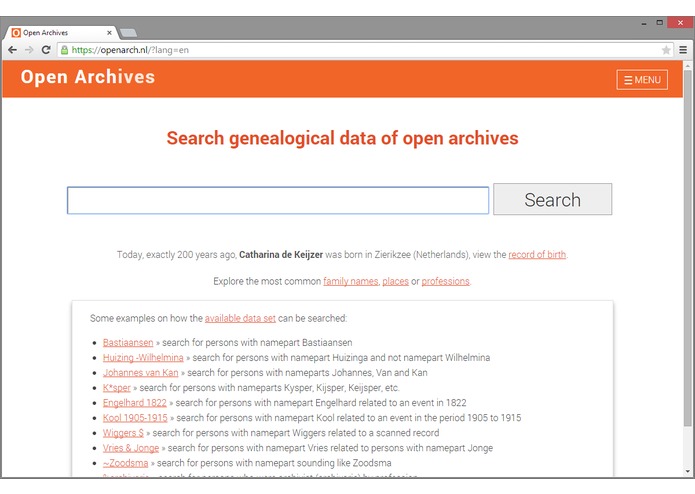Go back with the browser back arrow
Image resolution: width=695 pixels, height=494 pixels.
(12, 50)
